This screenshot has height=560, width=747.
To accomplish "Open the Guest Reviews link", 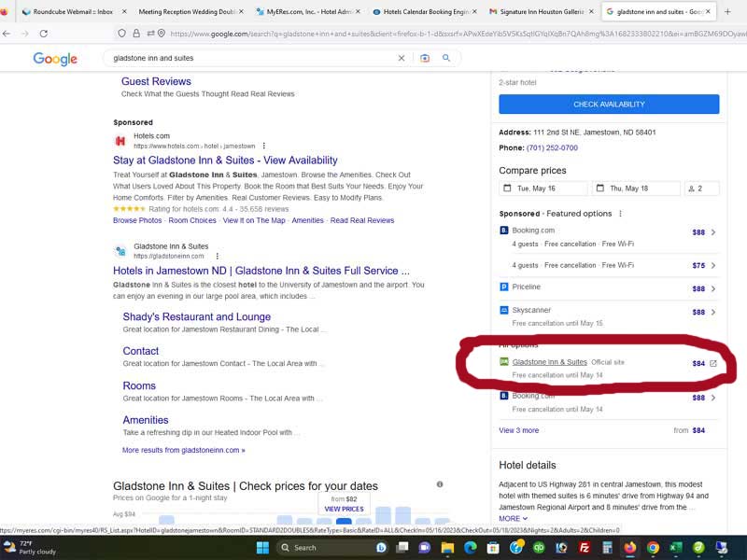I will point(156,81).
